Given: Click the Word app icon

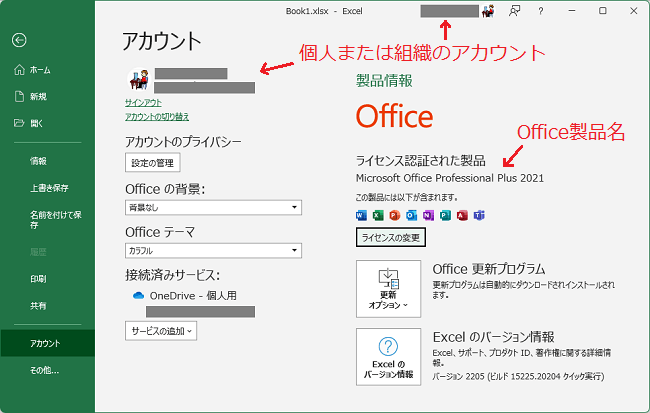Looking at the screenshot, I should coord(361,215).
